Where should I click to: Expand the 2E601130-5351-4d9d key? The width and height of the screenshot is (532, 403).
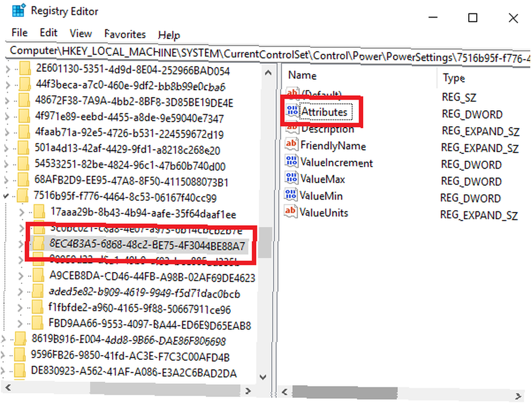(x=8, y=69)
